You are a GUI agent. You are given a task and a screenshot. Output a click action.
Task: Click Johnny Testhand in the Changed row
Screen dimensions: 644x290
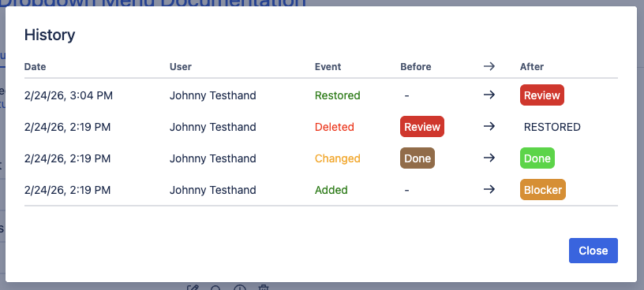(213, 158)
